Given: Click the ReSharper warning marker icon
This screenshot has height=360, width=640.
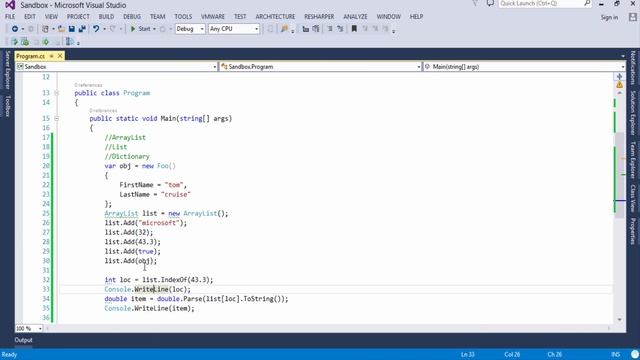Looking at the screenshot, I should click(620, 85).
